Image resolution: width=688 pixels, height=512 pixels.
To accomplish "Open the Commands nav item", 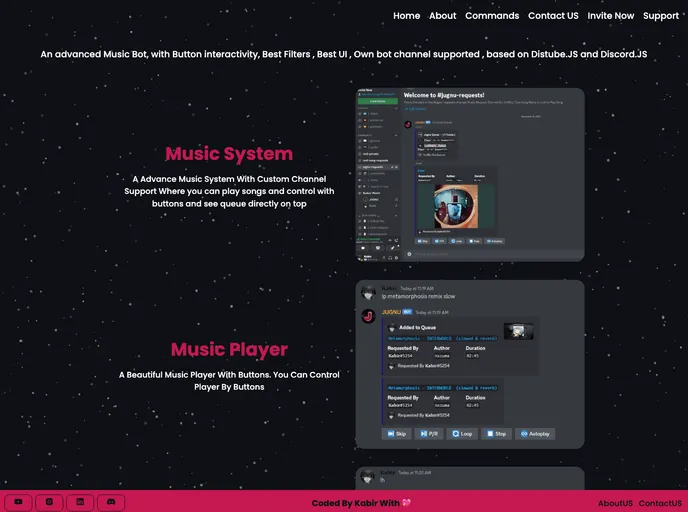I will point(492,16).
